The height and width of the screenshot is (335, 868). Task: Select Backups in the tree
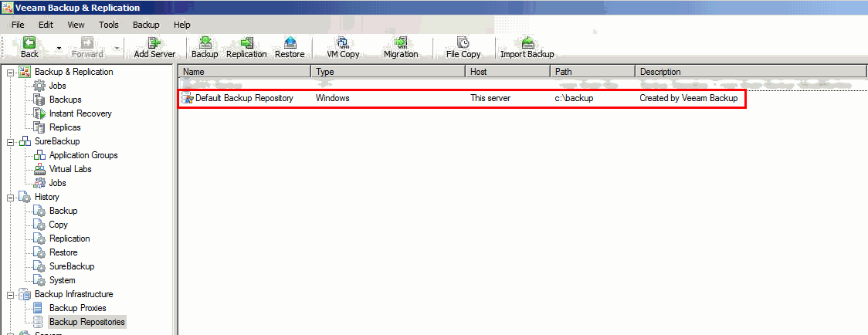point(66,100)
